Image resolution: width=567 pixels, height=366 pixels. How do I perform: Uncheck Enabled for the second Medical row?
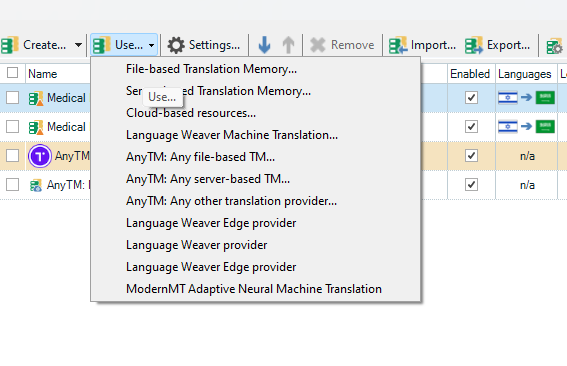point(471,127)
